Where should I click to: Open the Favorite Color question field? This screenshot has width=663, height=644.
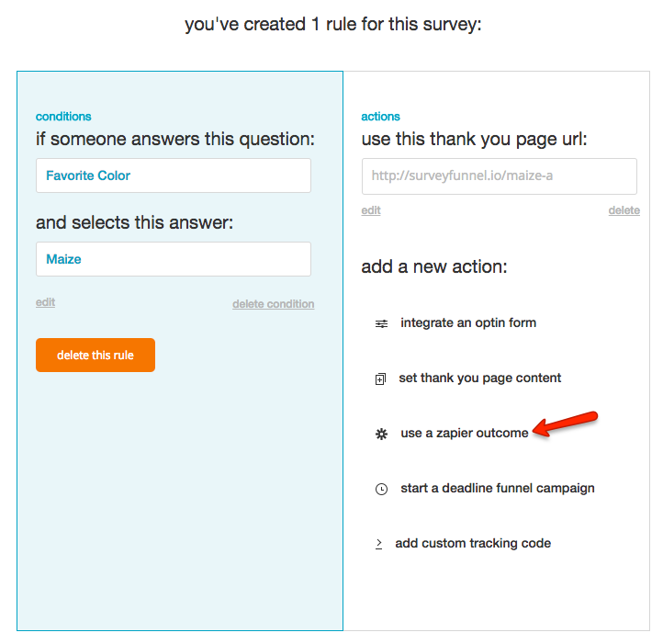coord(174,175)
